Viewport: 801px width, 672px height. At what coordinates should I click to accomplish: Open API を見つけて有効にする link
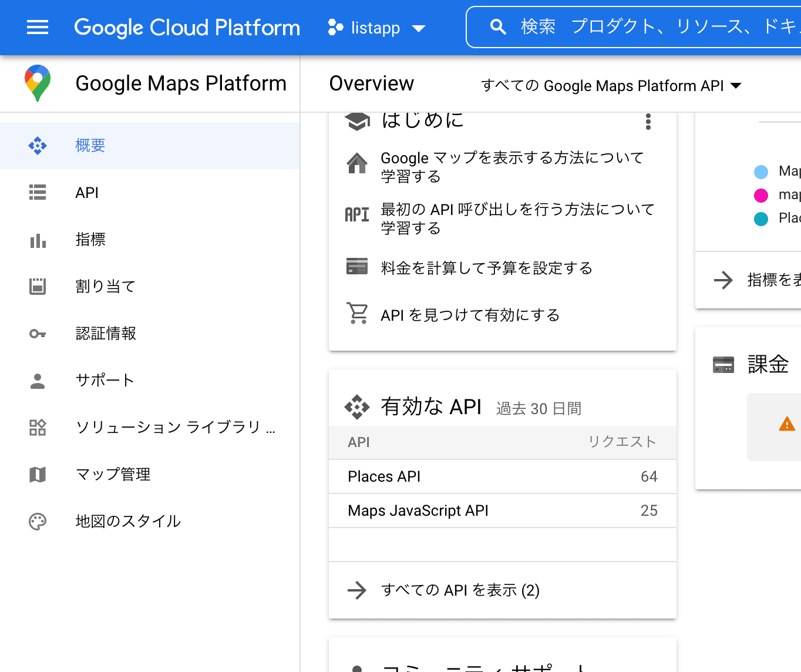point(470,315)
